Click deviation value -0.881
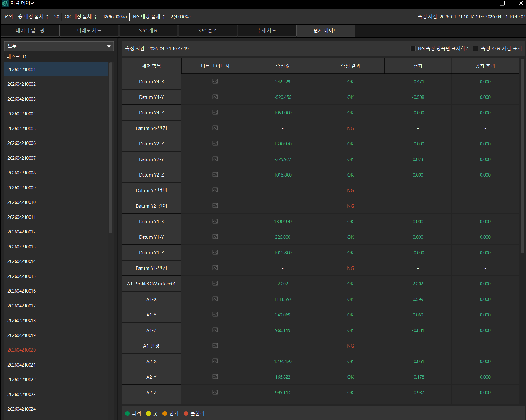 418,330
